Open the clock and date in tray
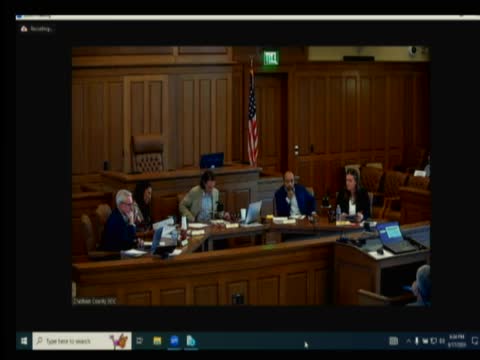The width and height of the screenshot is (480, 360). (x=457, y=341)
